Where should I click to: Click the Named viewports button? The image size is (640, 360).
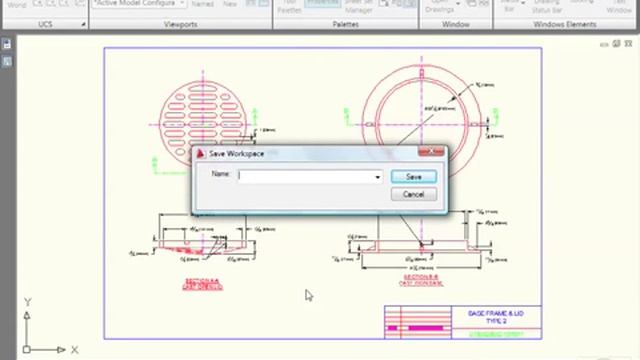(202, 4)
